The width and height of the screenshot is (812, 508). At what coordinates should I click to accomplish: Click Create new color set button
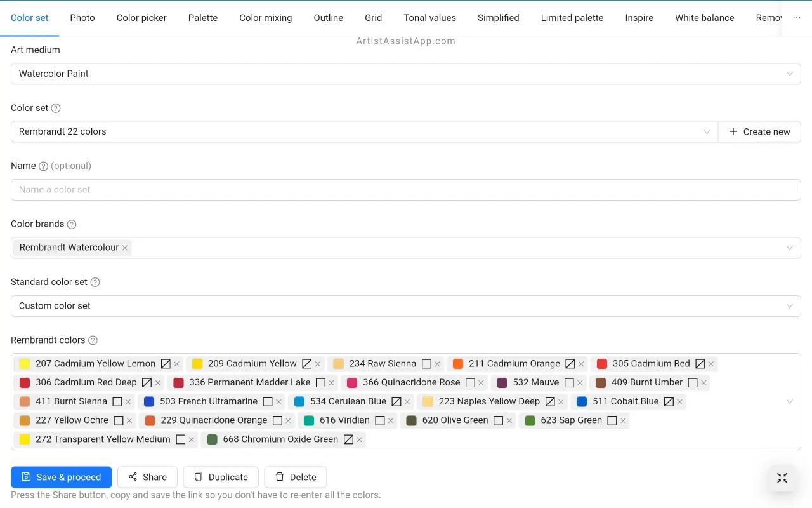point(759,131)
